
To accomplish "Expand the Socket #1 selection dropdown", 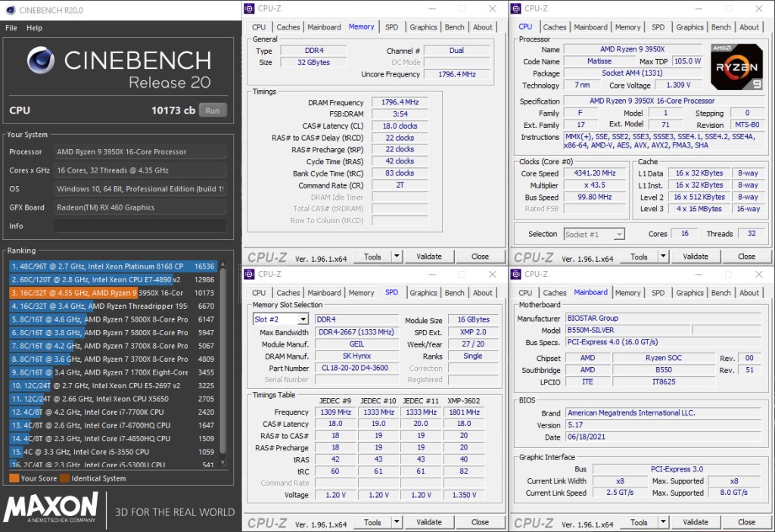I will [x=618, y=235].
